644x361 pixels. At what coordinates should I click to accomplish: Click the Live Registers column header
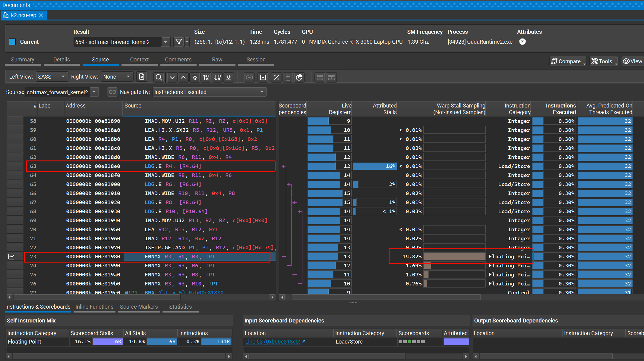point(329,109)
